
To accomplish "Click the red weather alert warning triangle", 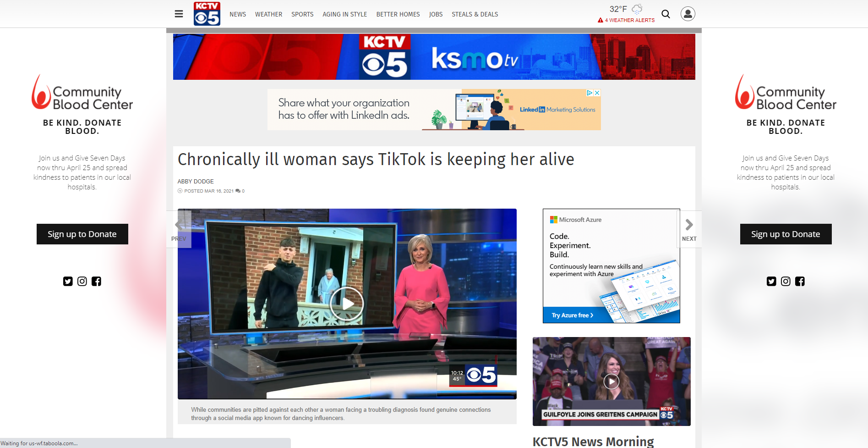I will (601, 20).
